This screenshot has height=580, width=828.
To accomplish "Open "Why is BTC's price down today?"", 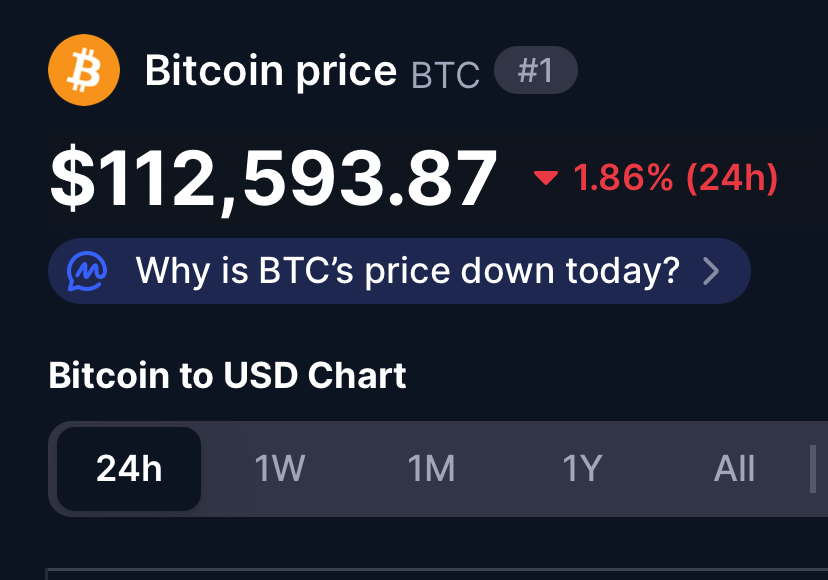I will coord(407,270).
